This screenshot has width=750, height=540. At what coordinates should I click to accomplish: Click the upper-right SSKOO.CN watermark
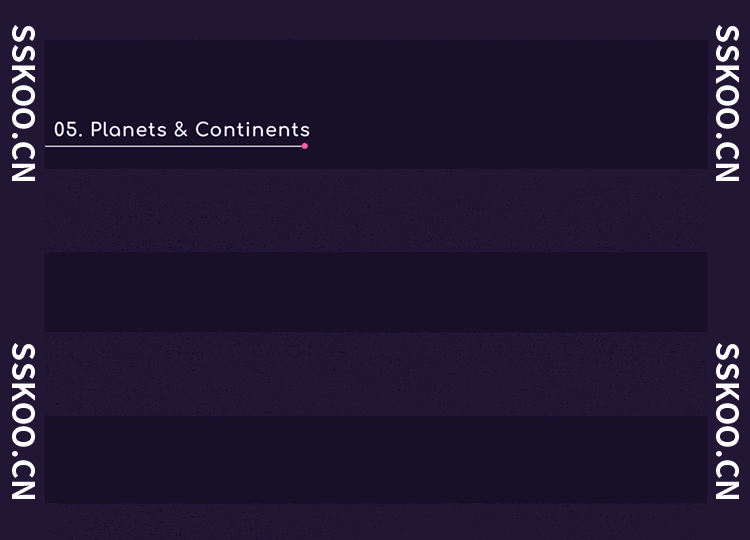click(x=727, y=104)
